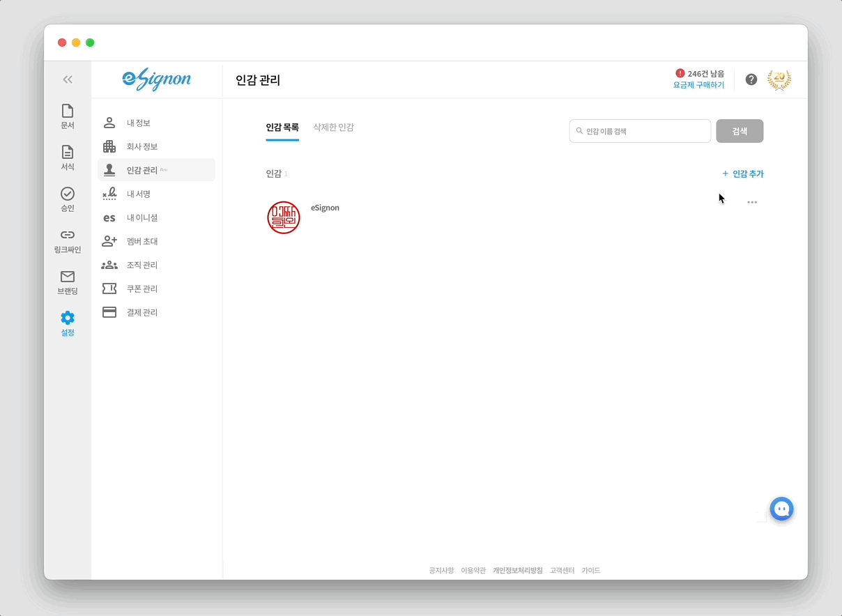Image resolution: width=842 pixels, height=616 pixels.
Task: Click the 인감 관리 stamp icon
Action: coord(109,170)
